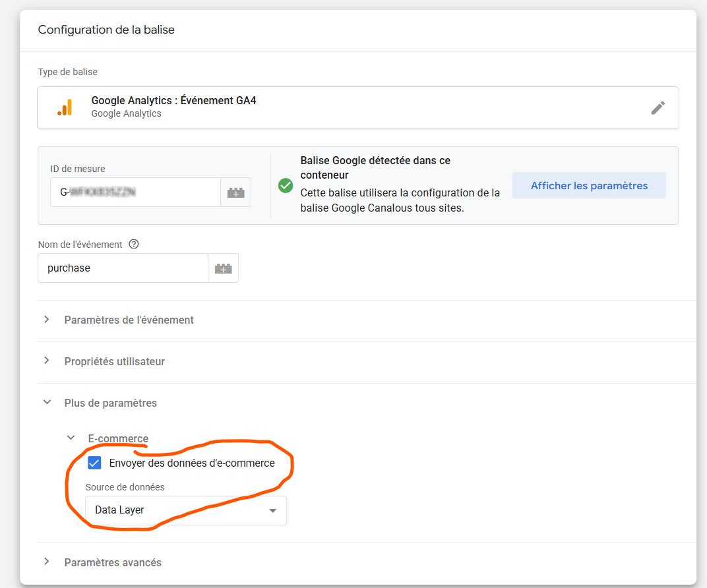Viewport: 707px width, 588px height.
Task: Open the Data Layer source dropdown
Action: click(186, 510)
